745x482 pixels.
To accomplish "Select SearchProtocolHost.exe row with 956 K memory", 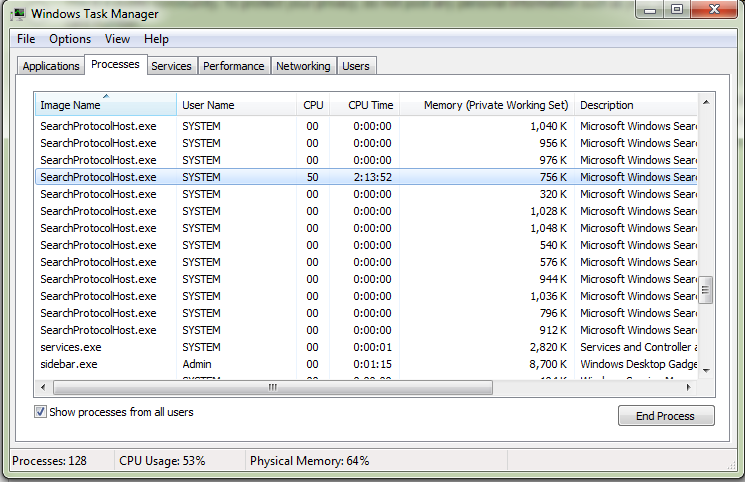I will 366,143.
